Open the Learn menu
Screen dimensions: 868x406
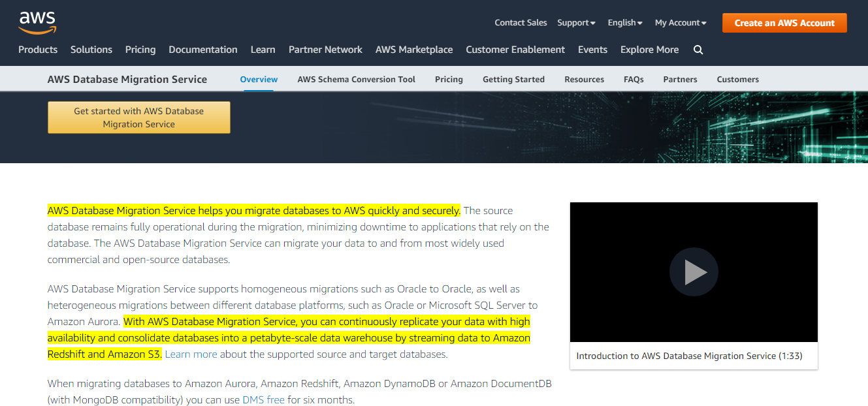[x=263, y=50]
